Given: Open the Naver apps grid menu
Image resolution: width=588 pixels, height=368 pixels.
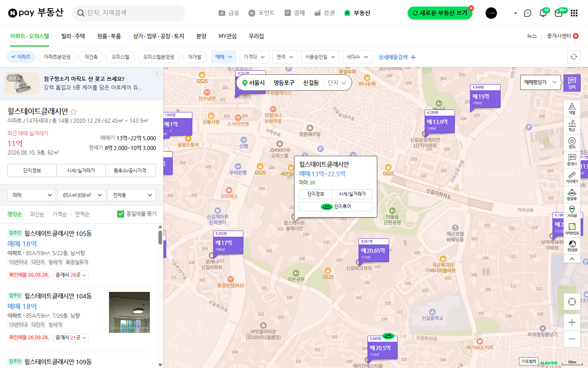Looking at the screenshot, I should click(x=574, y=13).
